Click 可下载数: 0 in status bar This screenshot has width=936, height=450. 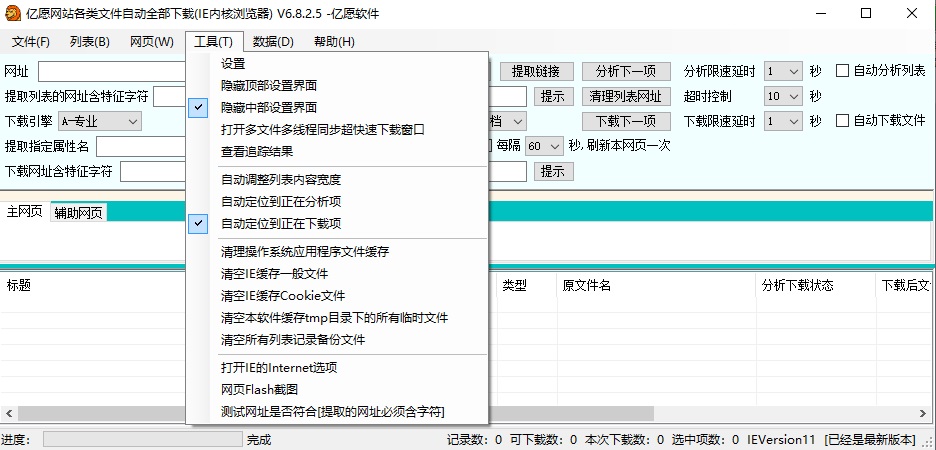click(x=543, y=440)
